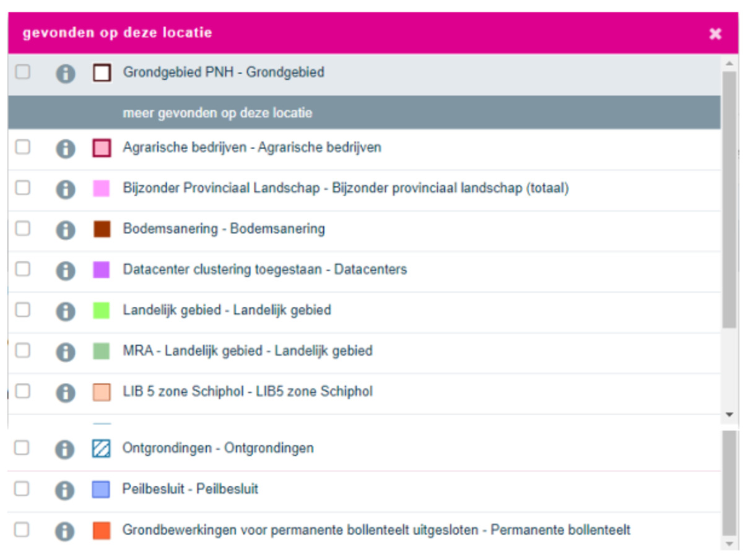
Task: Select the MRA - Landelijk gebied entry
Action: tap(248, 351)
